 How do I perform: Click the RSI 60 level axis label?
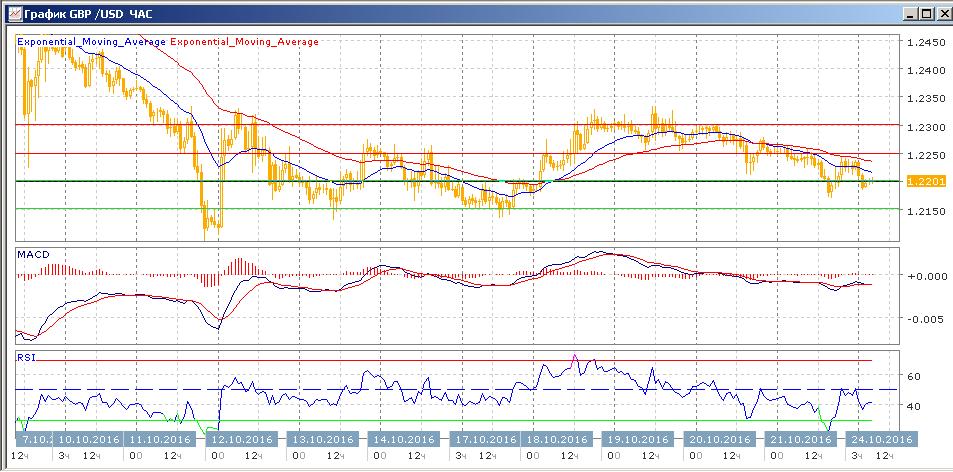coord(913,377)
